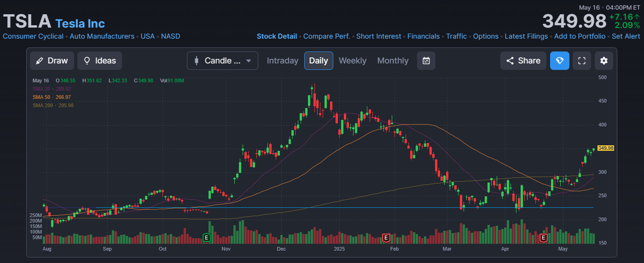Click the April earnings E marker

(x=543, y=238)
